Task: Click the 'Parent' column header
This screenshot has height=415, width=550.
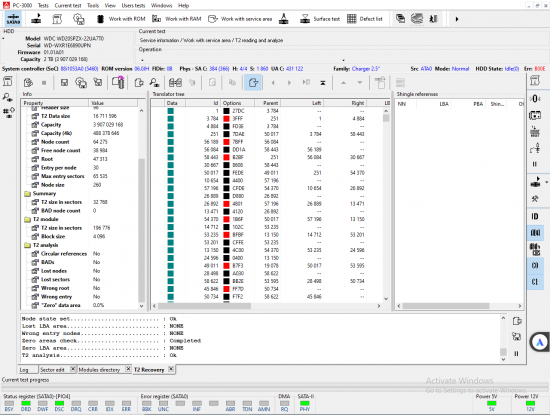Action: click(x=268, y=103)
